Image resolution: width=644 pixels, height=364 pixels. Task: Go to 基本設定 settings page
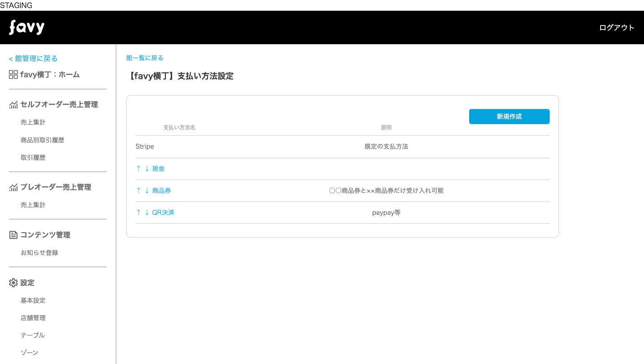coord(33,301)
